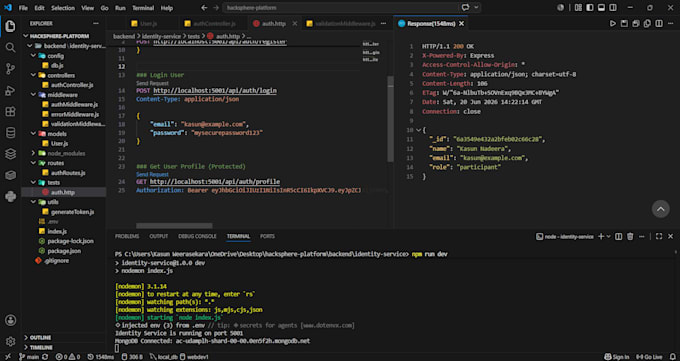Click Sign In in status bar

click(x=616, y=357)
